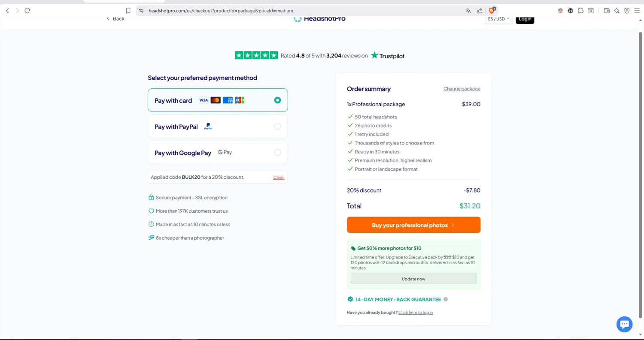
Task: Select Pay with Google Pay radio button
Action: tap(277, 152)
